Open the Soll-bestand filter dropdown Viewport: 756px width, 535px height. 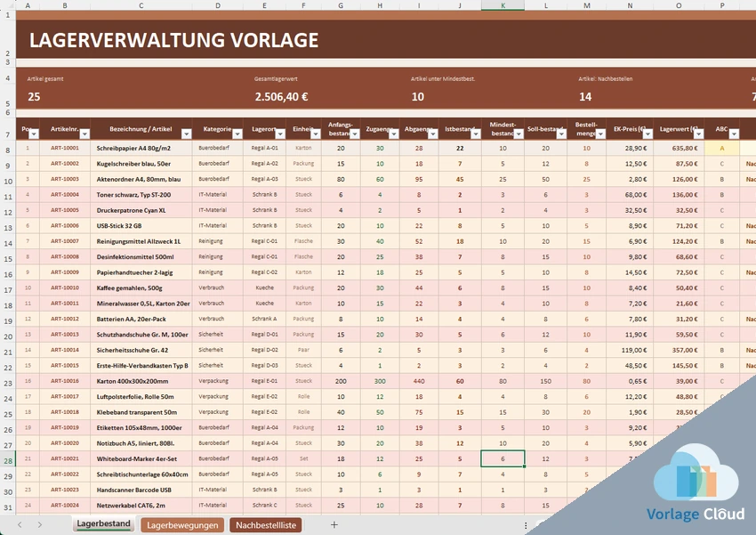click(x=562, y=134)
